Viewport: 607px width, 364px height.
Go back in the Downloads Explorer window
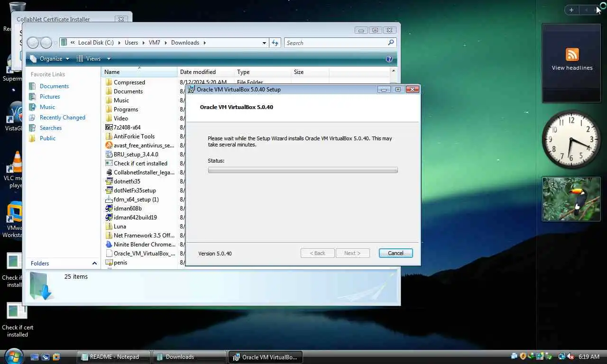pyautogui.click(x=33, y=43)
